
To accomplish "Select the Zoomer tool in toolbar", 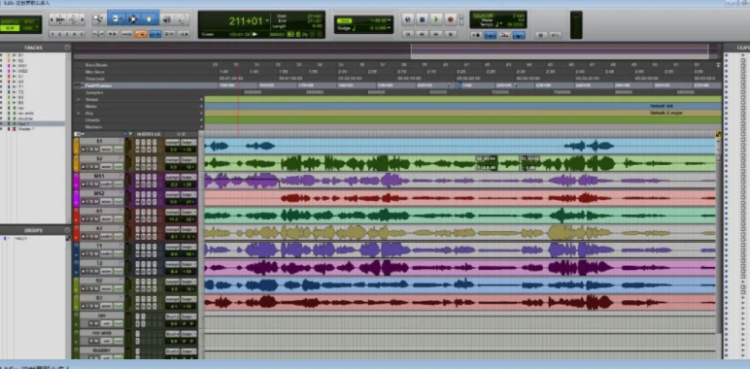I will (99, 19).
